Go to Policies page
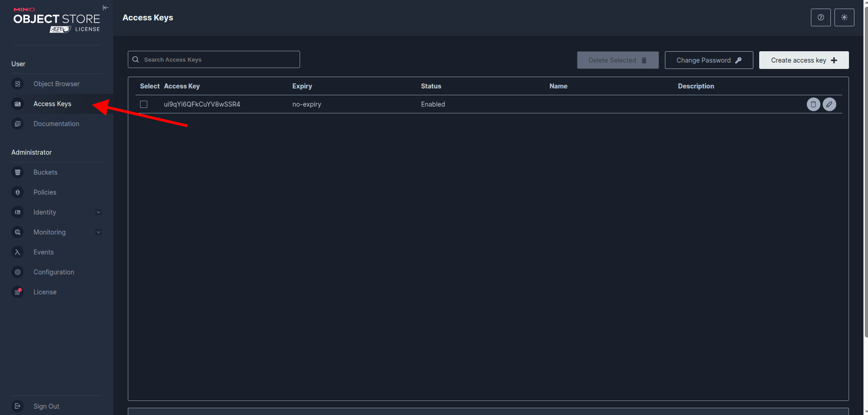 coord(57,192)
